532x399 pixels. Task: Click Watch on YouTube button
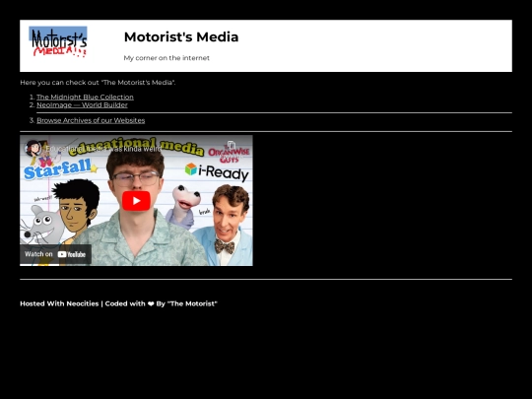point(55,254)
